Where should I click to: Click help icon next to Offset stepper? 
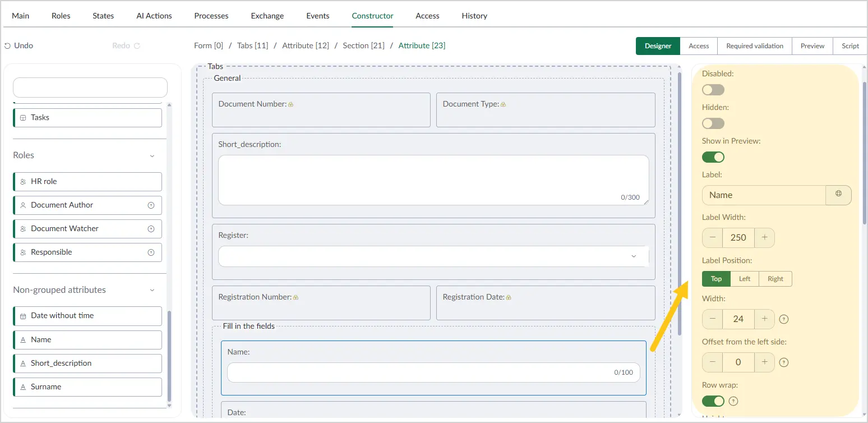[x=784, y=362]
